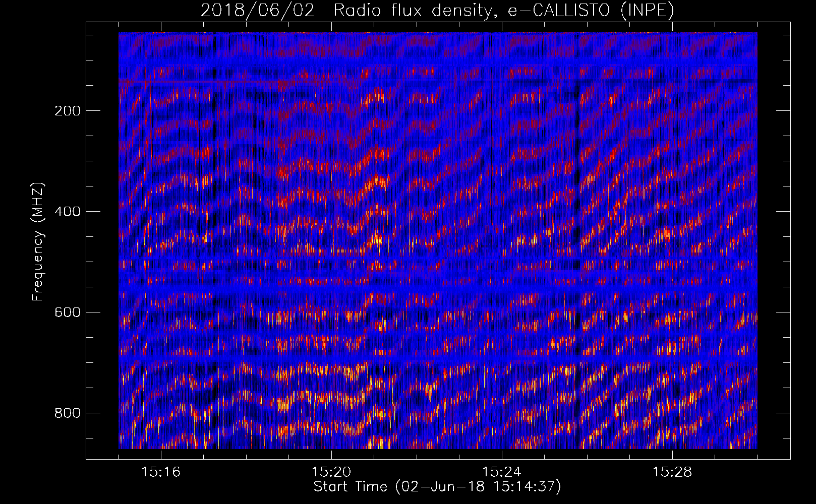816x504 pixels.
Task: Click the 800 frequency tick label
Action: click(x=68, y=413)
